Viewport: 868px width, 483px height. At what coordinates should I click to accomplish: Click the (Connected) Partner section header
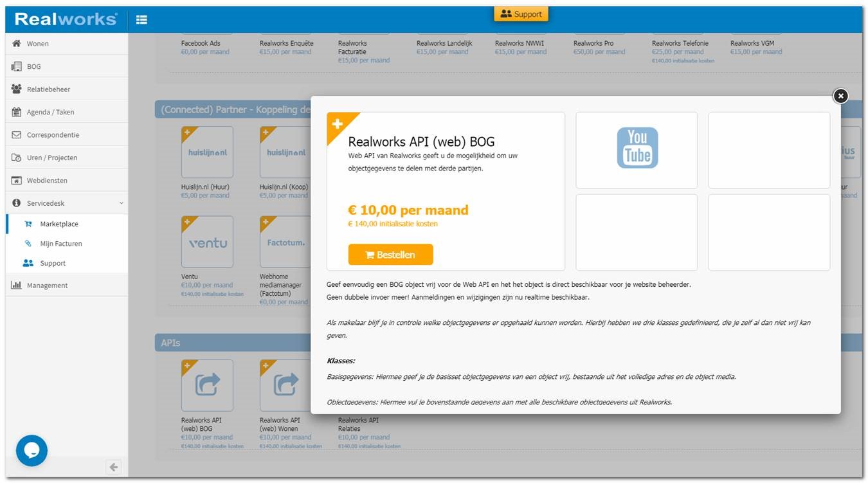point(235,109)
